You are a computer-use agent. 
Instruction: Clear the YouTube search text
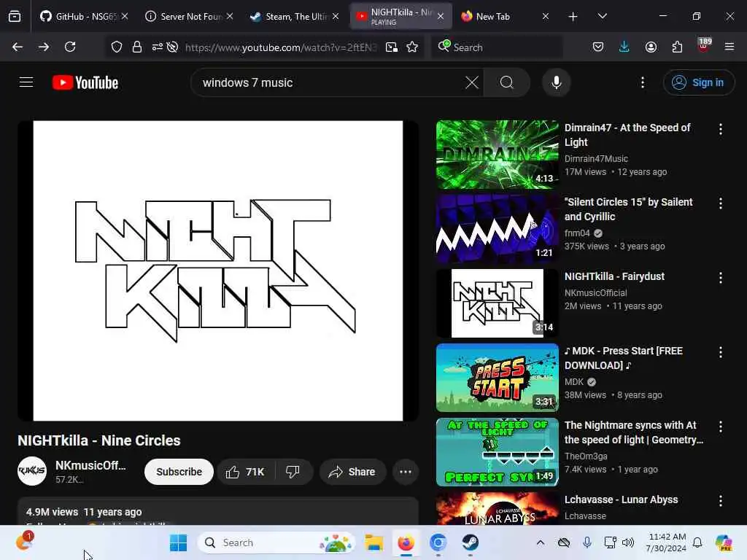472,82
